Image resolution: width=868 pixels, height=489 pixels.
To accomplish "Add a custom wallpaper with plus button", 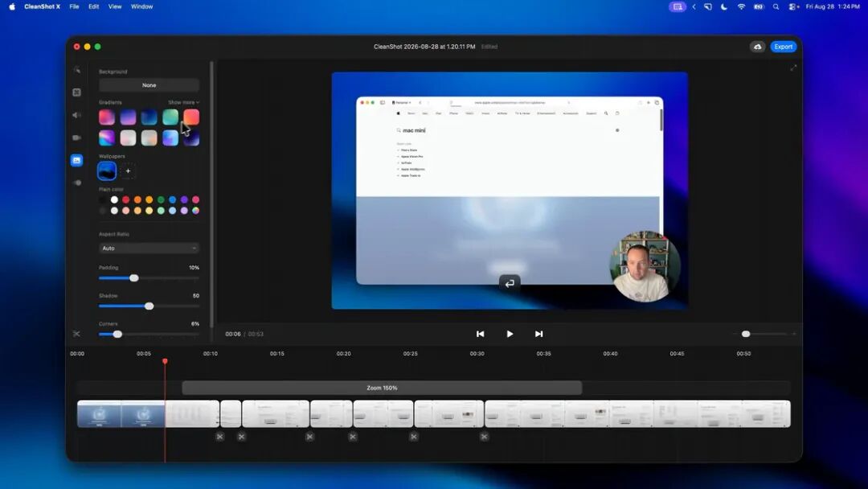I will pos(128,171).
